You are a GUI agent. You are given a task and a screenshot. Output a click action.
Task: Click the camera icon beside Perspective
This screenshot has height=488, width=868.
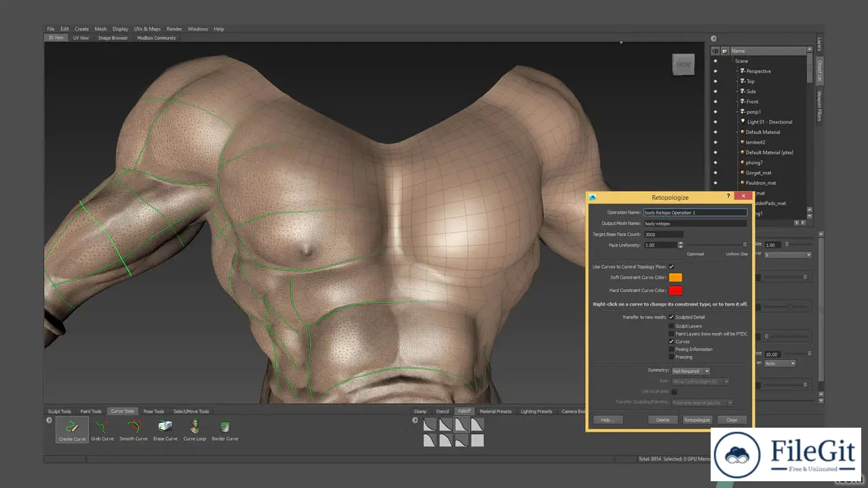pos(743,71)
